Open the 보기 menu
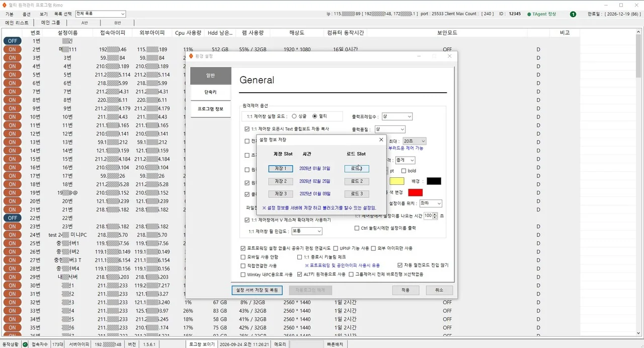 coord(44,14)
